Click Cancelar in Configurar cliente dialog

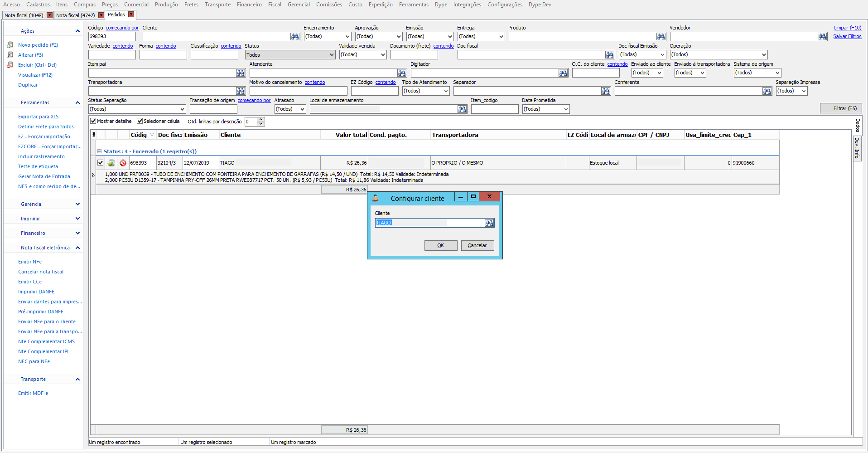click(x=477, y=245)
